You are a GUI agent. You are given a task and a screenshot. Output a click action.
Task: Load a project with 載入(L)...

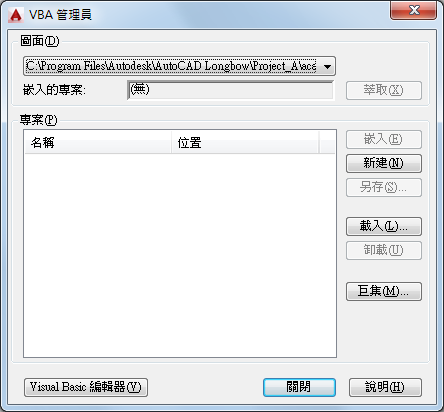click(x=384, y=226)
